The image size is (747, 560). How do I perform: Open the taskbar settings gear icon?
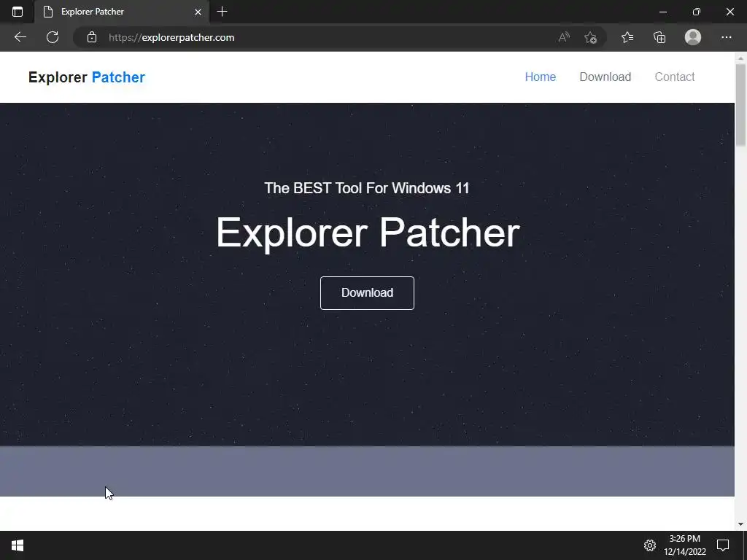[x=650, y=545]
